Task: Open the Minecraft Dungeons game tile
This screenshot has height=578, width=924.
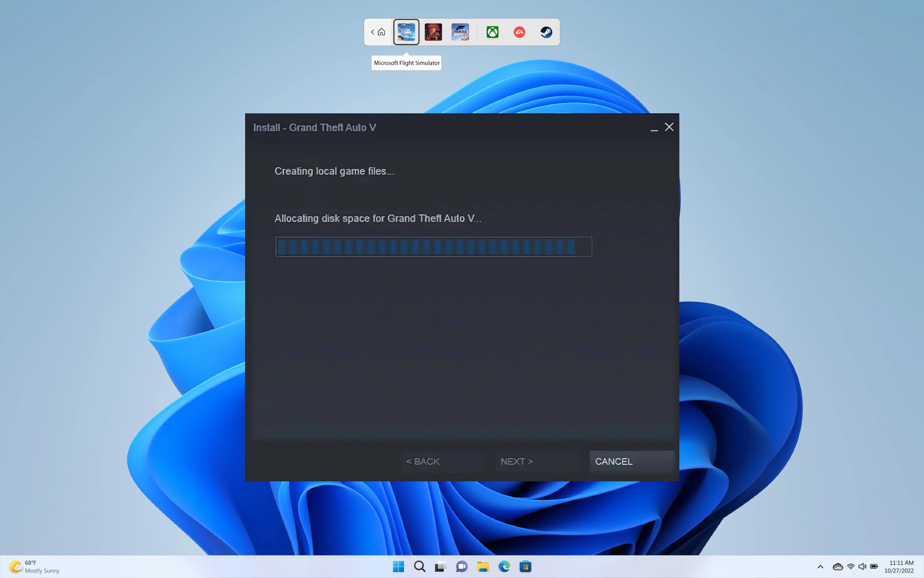Action: click(x=433, y=32)
